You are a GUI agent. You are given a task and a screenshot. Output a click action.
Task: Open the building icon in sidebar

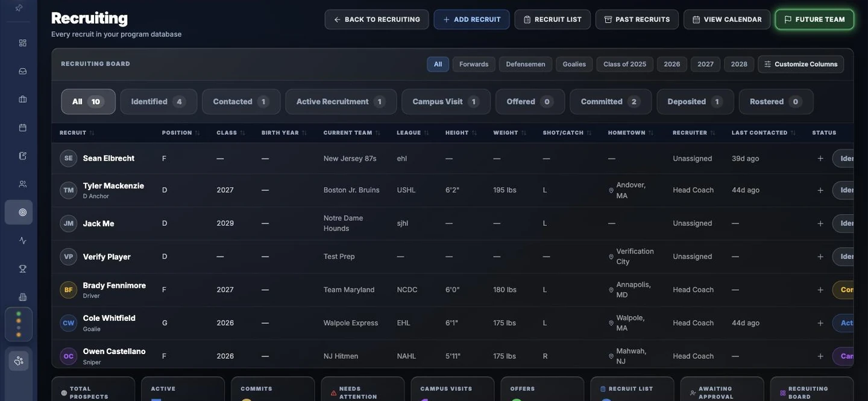coord(23,297)
